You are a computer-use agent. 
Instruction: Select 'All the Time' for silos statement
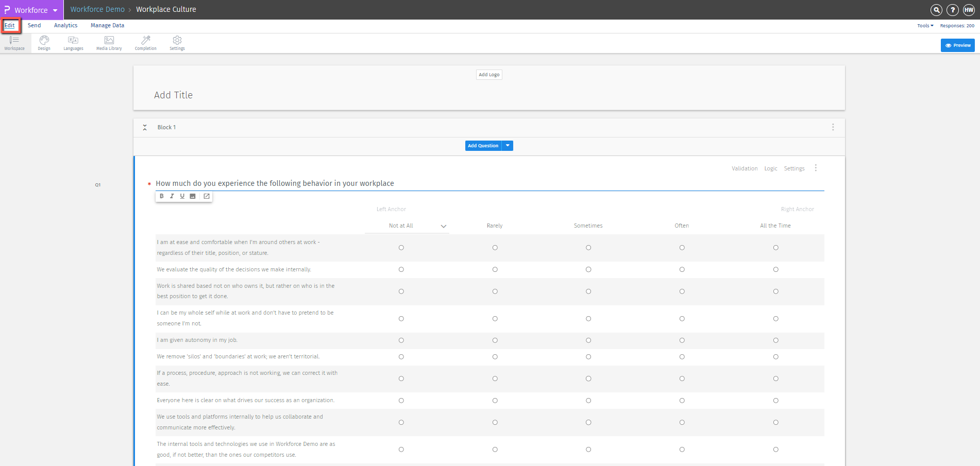tap(775, 357)
